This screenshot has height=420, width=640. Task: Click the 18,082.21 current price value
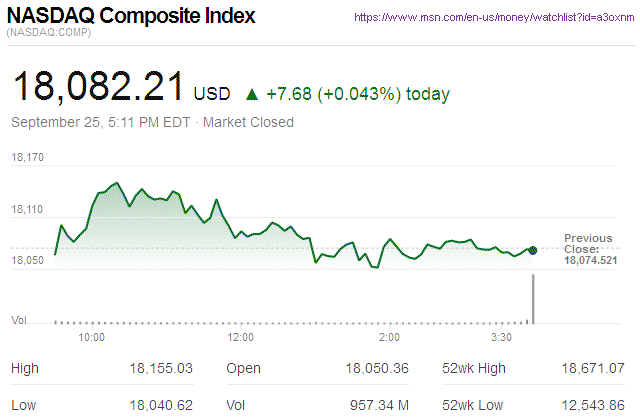[100, 88]
